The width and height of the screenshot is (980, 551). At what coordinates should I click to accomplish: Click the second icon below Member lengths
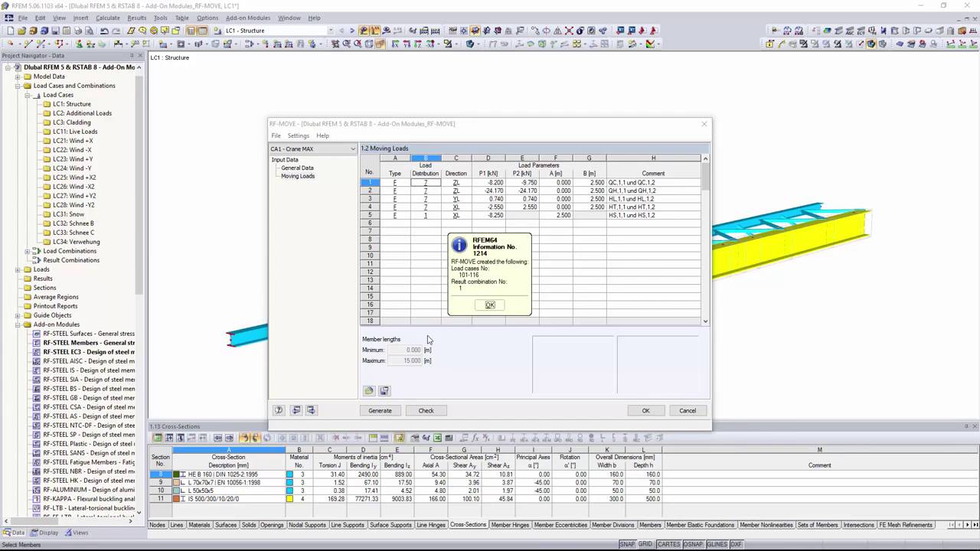(384, 390)
